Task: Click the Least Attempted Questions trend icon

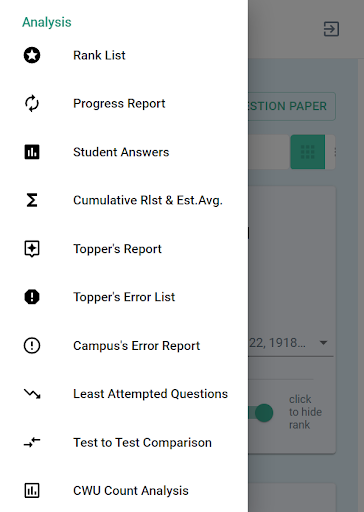Action: click(32, 394)
